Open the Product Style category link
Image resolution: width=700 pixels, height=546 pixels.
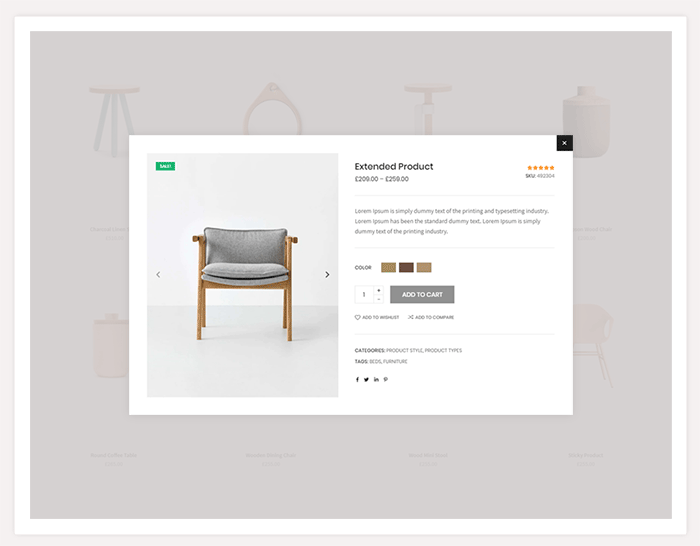point(404,350)
